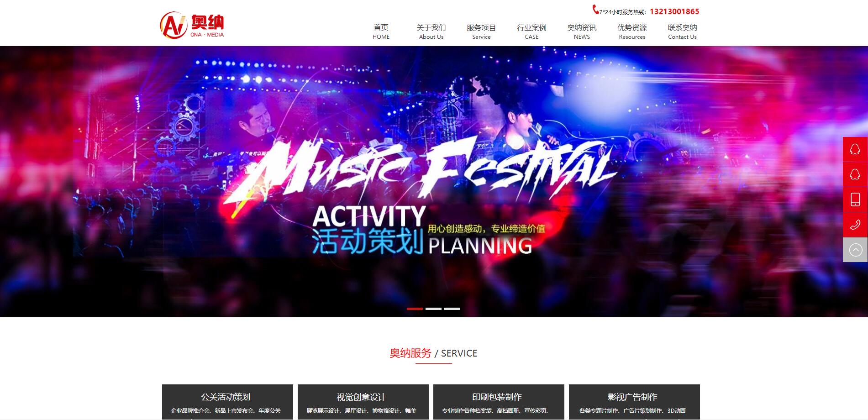Open the 服务项目 Service menu

[481, 31]
